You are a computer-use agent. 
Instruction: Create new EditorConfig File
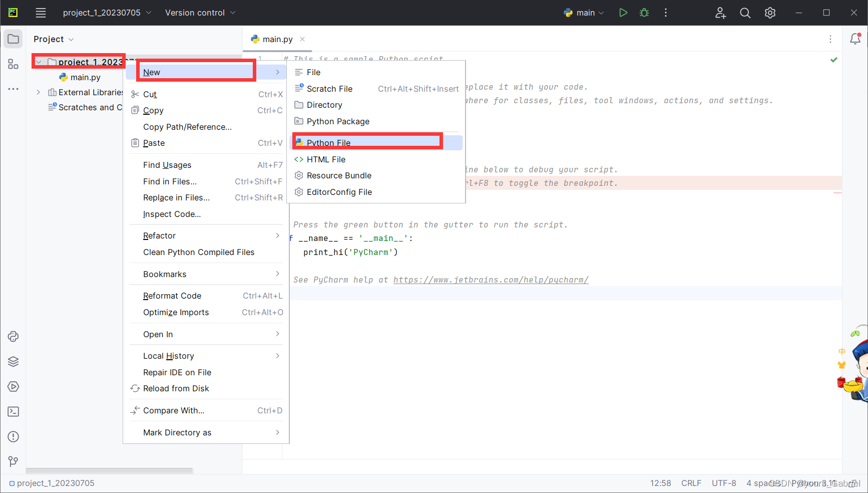click(x=376, y=192)
